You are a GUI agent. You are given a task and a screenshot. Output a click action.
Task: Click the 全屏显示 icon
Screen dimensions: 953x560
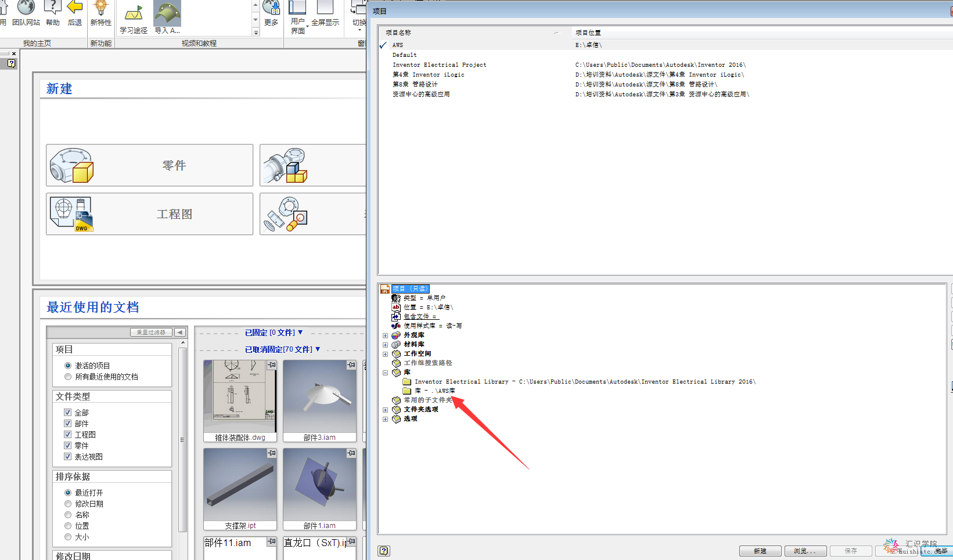[x=325, y=8]
